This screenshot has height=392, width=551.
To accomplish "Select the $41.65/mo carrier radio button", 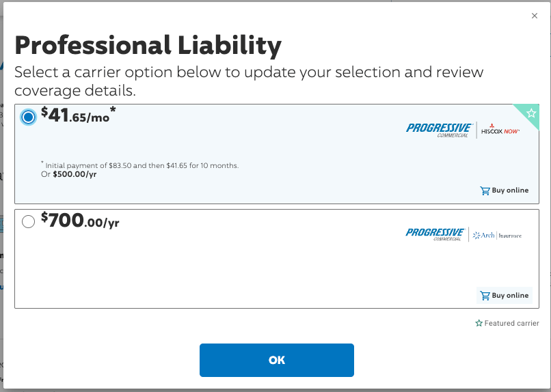I will click(x=28, y=117).
